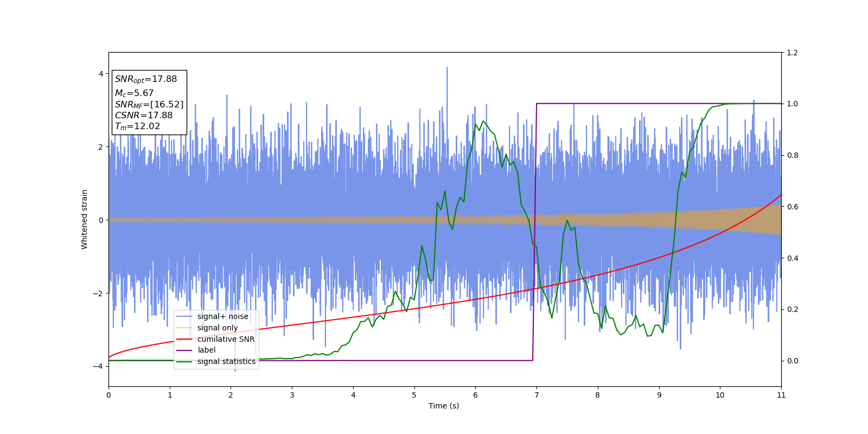Click the blue line swatch in the legend
868x434 pixels.
coord(184,317)
